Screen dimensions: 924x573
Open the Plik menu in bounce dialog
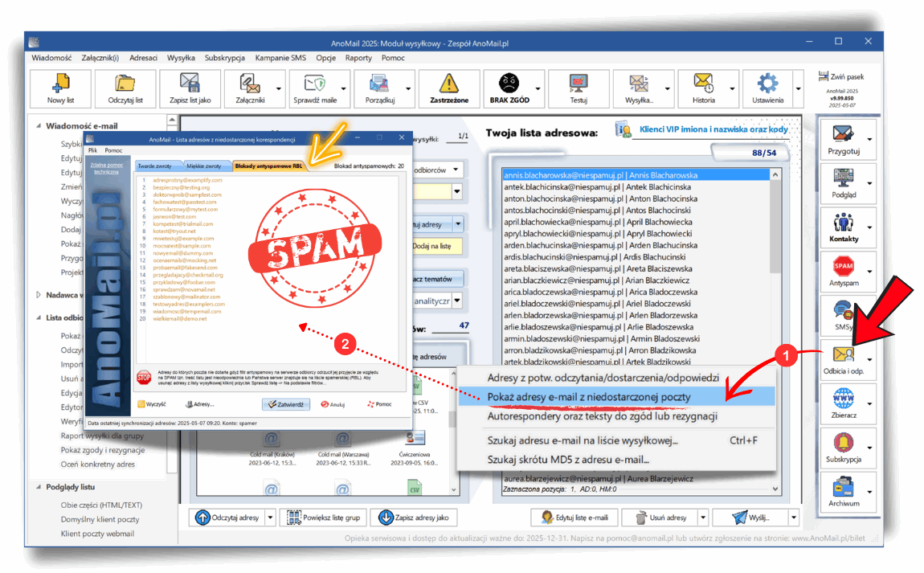pyautogui.click(x=93, y=151)
